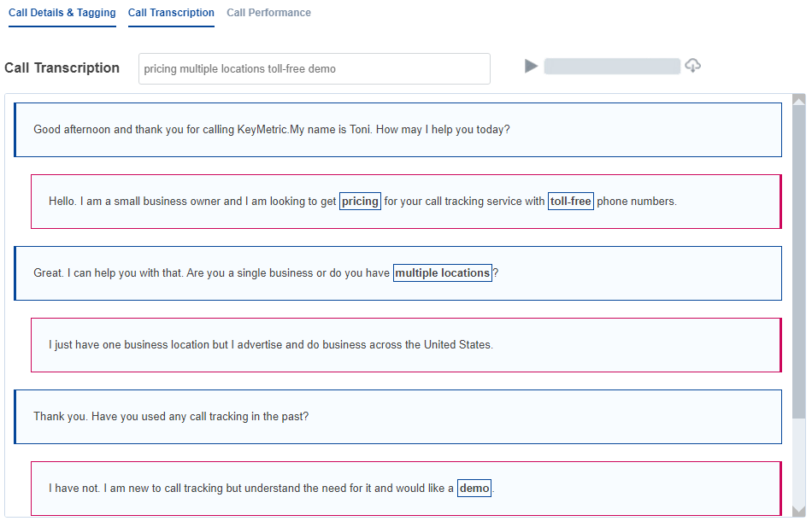Click the highlighted keyword "demo"

click(x=474, y=489)
